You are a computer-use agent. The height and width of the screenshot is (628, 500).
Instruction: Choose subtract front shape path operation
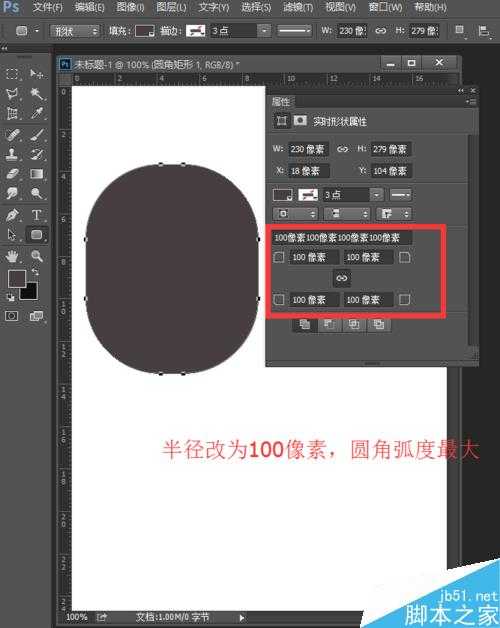coord(329,324)
